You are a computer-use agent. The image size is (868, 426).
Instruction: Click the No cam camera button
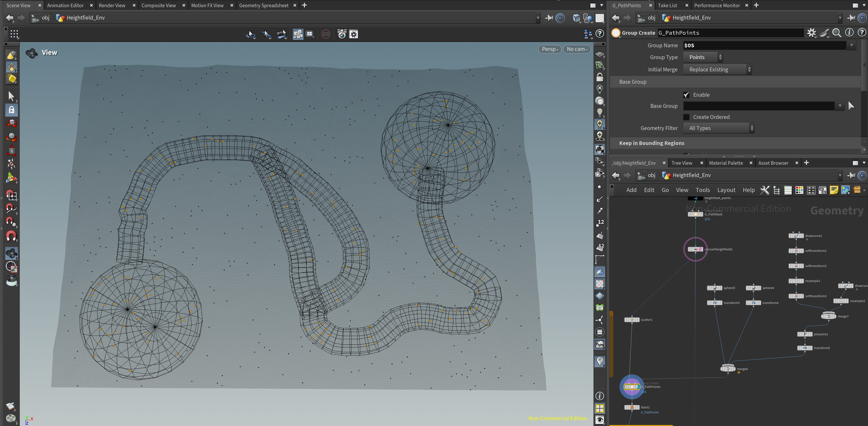coord(577,49)
